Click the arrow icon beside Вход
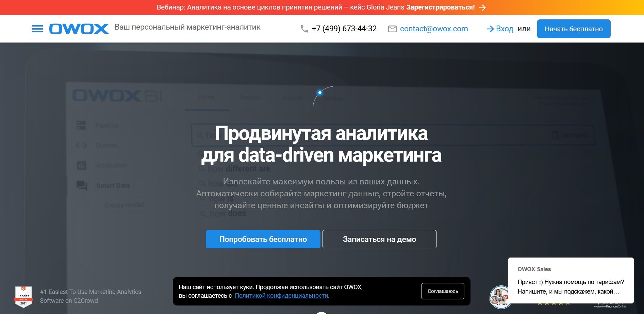This screenshot has width=644, height=314. coord(490,29)
